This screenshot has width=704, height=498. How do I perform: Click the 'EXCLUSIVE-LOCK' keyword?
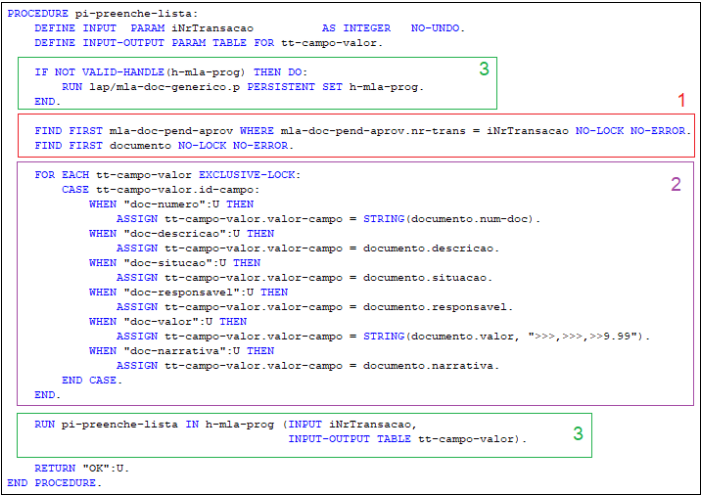247,175
